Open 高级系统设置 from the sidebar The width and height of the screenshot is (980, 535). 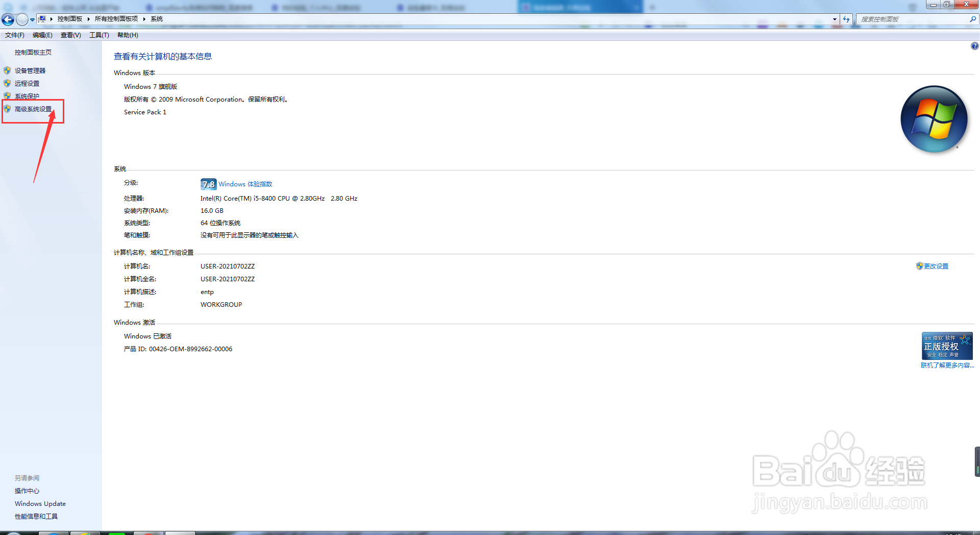tap(33, 109)
